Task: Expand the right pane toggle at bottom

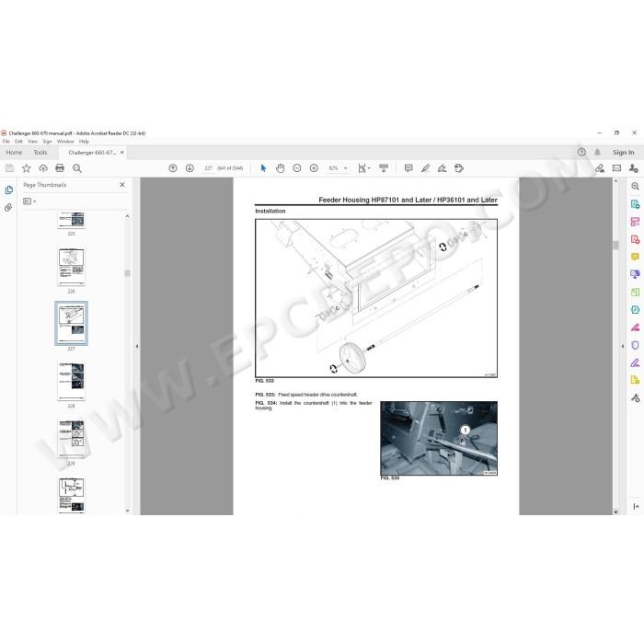Action: [636, 506]
